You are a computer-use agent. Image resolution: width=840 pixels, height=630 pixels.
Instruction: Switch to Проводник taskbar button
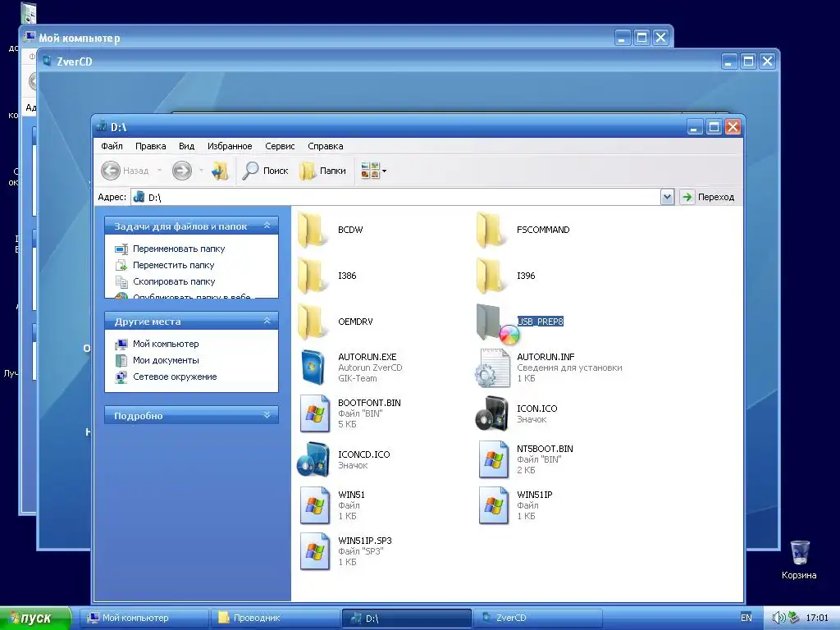(276, 619)
